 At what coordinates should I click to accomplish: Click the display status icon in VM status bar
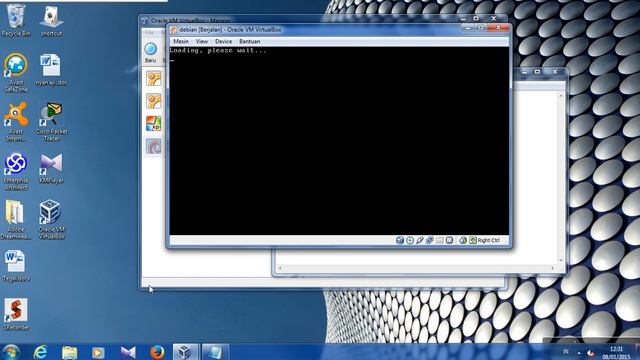(x=449, y=240)
